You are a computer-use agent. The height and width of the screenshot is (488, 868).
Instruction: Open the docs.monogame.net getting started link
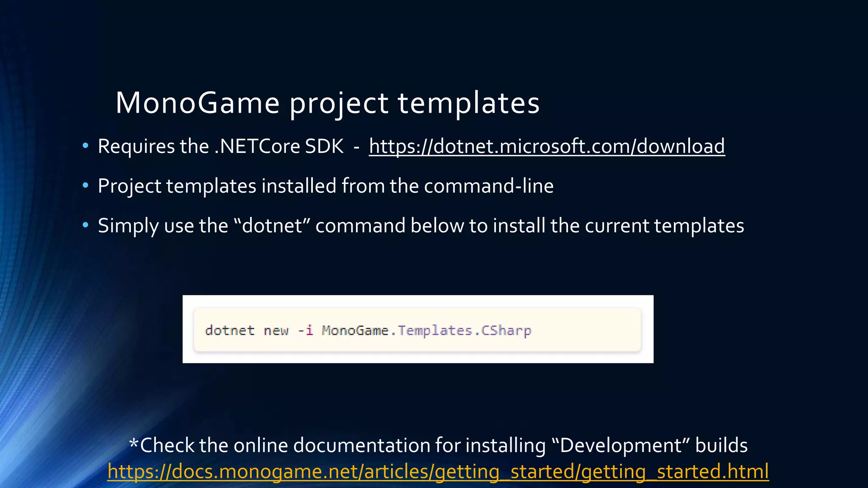(x=438, y=471)
